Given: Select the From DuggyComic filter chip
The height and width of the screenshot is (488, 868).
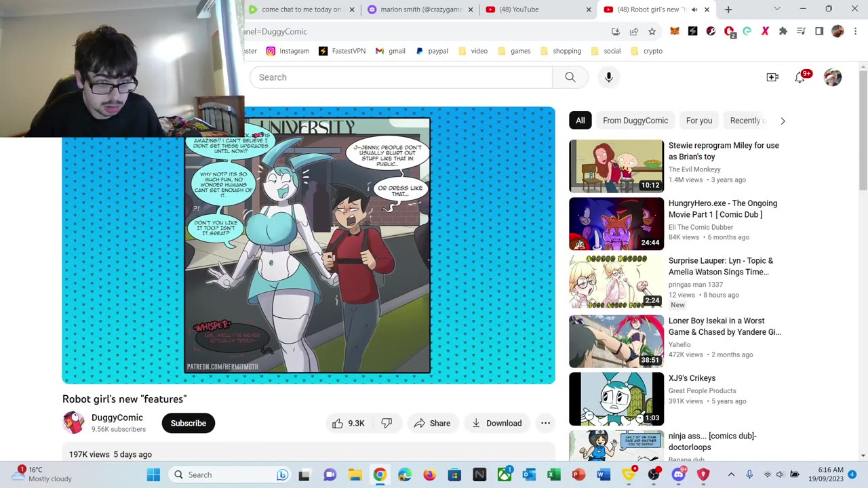Looking at the screenshot, I should pyautogui.click(x=635, y=121).
